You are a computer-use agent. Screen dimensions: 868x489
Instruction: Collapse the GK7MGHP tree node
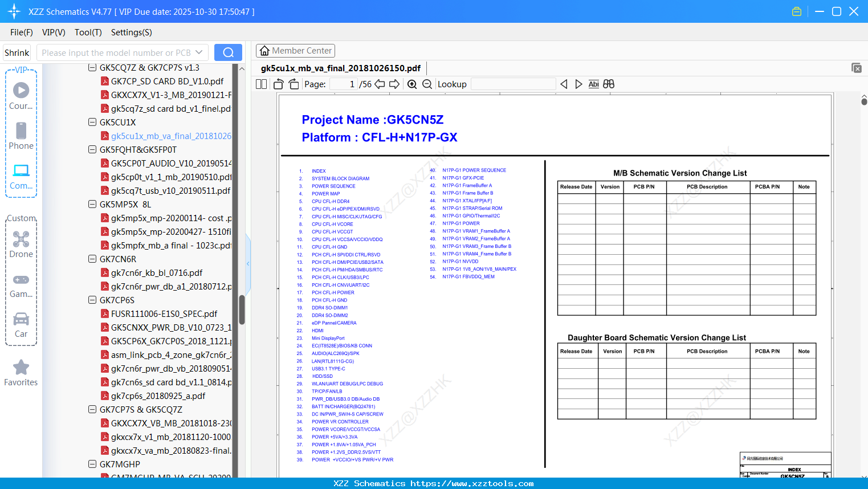(92, 464)
